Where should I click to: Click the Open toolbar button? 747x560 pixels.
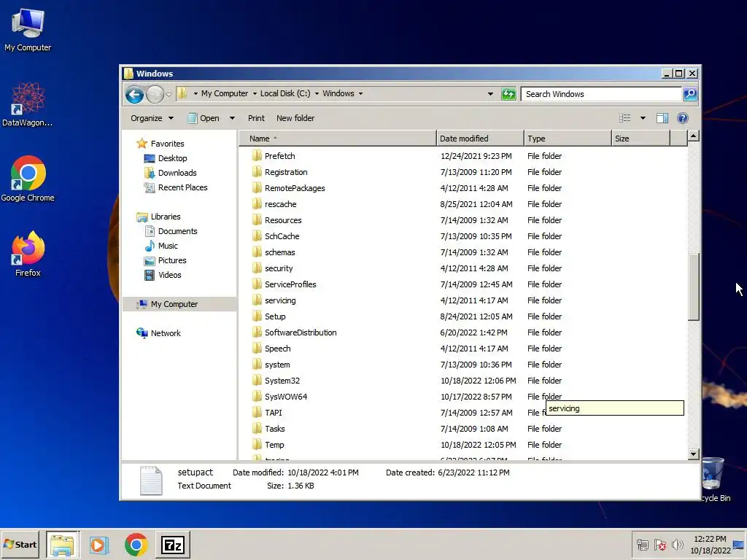coord(204,118)
